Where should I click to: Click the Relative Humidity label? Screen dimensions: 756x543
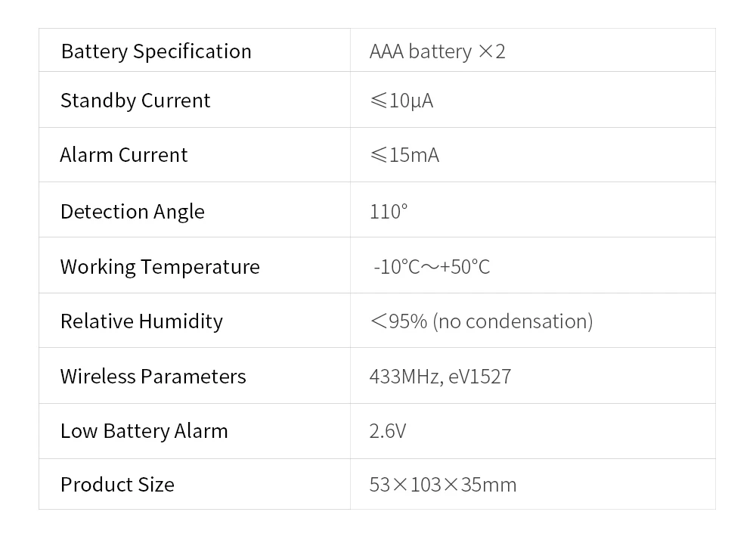(141, 321)
